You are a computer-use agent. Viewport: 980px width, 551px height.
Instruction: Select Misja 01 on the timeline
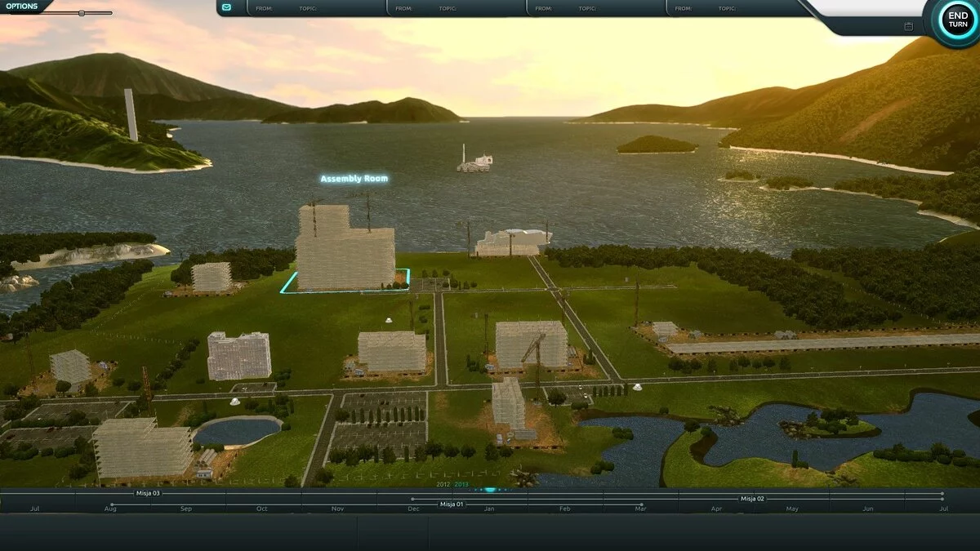pos(451,504)
